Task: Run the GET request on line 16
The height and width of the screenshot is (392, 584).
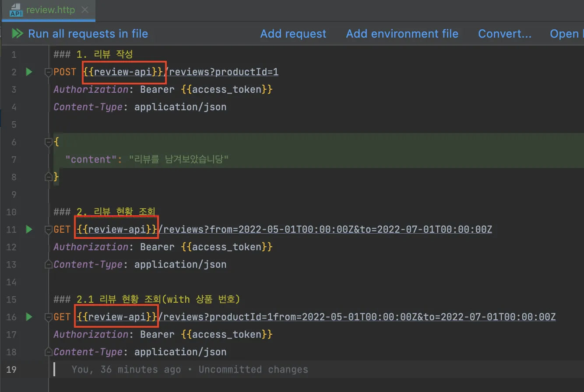Action: point(29,317)
